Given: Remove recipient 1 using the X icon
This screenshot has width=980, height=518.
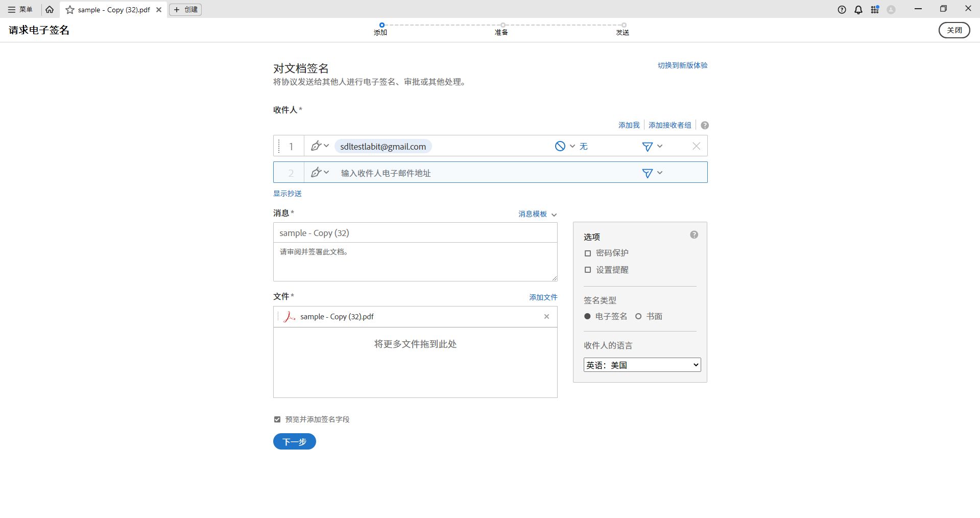Looking at the screenshot, I should pos(696,146).
